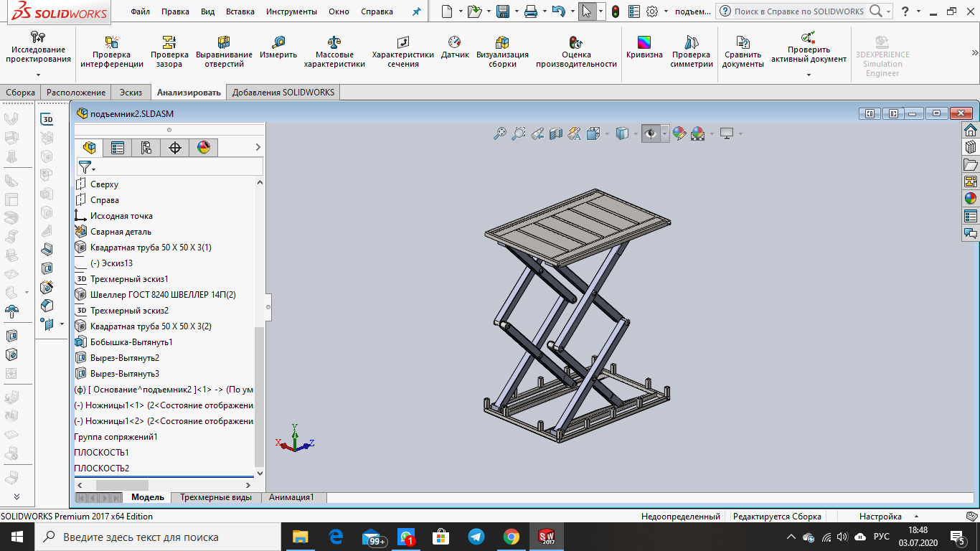This screenshot has width=980, height=551.
Task: Click Windows taskbar search box
Action: (156, 537)
